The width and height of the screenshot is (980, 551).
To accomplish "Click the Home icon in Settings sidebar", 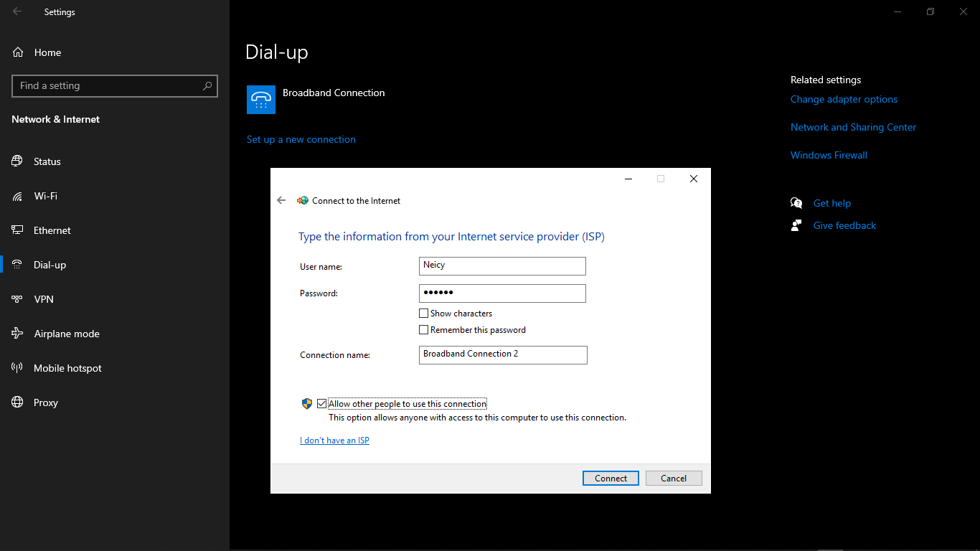I will coord(18,52).
